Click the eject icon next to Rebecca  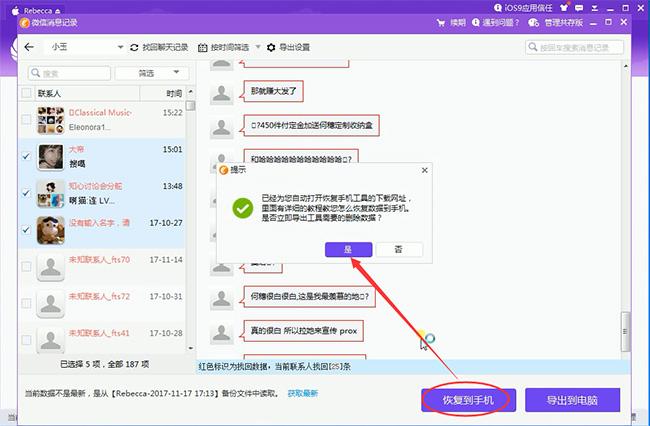(x=58, y=11)
